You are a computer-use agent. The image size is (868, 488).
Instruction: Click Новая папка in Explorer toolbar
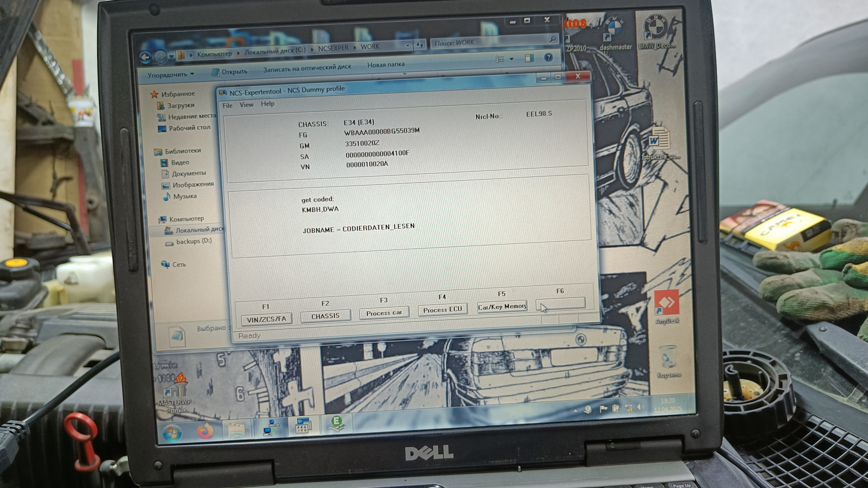point(386,65)
